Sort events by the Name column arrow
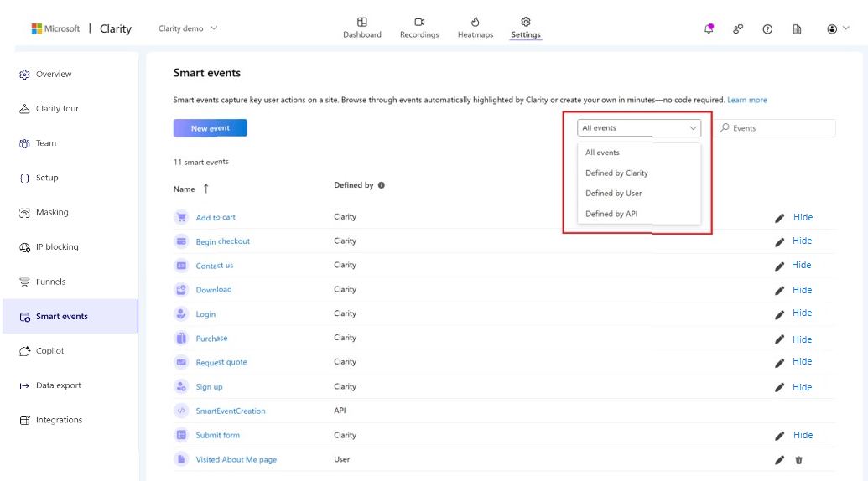 [x=206, y=189]
